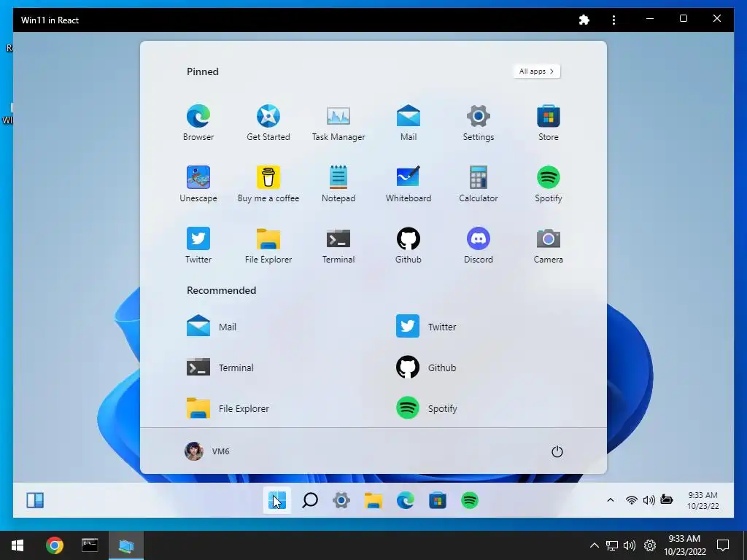Open Settings from the inner taskbar
Image resolution: width=747 pixels, height=560 pixels.
tap(341, 500)
